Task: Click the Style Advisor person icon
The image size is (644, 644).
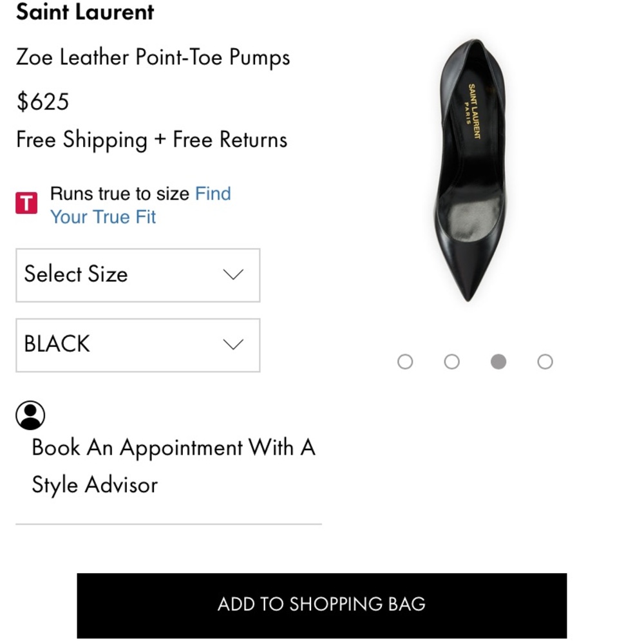Action: 30,415
